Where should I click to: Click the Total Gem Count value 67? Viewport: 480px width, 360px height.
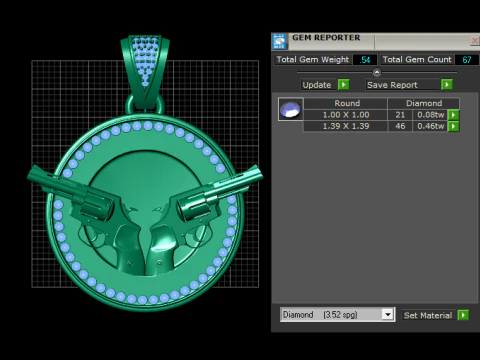[467, 60]
